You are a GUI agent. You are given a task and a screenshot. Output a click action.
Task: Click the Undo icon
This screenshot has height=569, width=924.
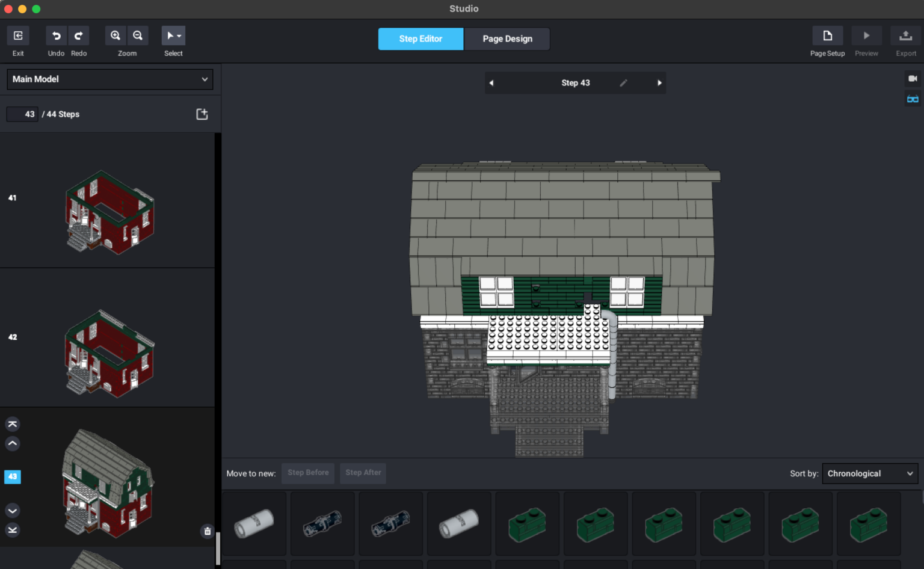(x=55, y=35)
